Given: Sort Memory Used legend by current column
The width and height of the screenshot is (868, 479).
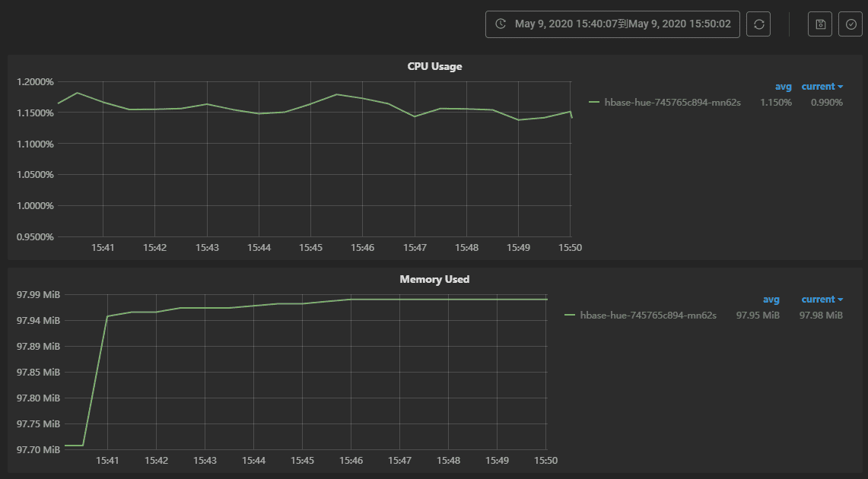Looking at the screenshot, I should (822, 300).
